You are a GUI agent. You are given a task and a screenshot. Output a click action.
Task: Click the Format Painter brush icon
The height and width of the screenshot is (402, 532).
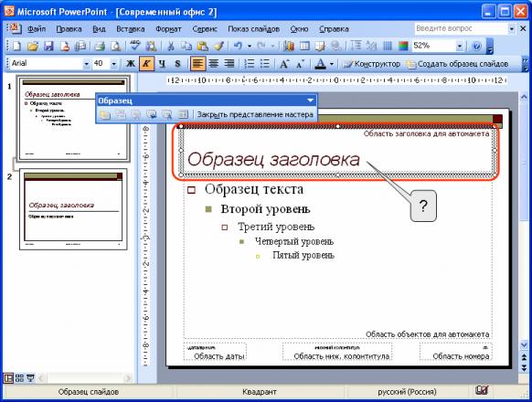click(219, 46)
